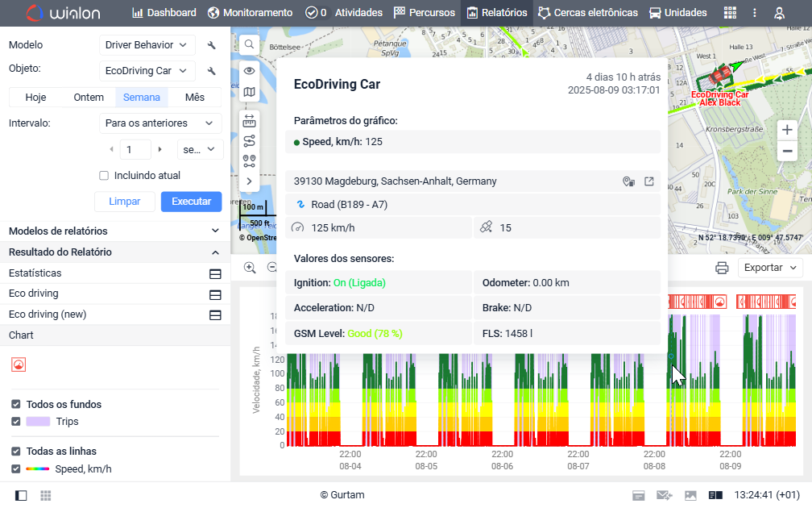The image size is (812, 508).
Task: Go to Monitoramento tab
Action: click(250, 13)
